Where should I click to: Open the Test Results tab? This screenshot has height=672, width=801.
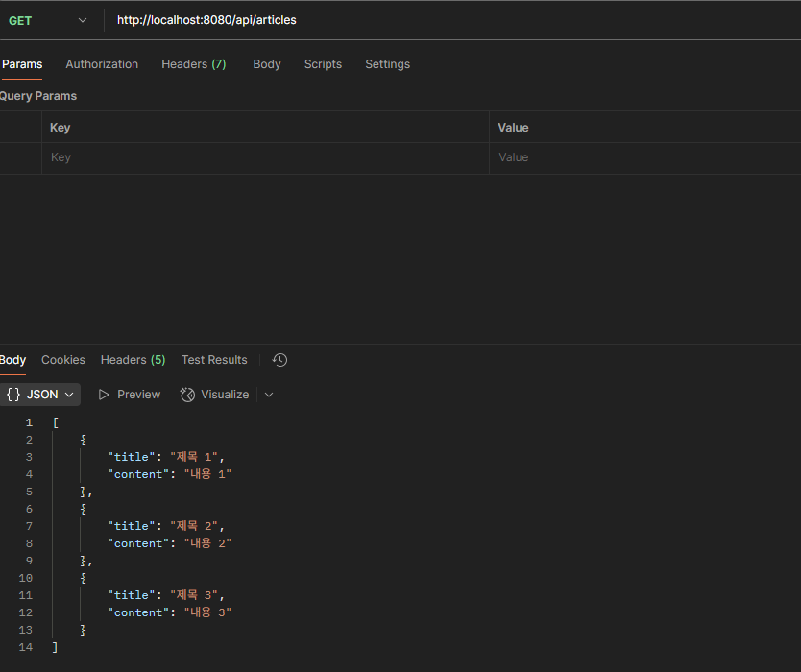[214, 360]
